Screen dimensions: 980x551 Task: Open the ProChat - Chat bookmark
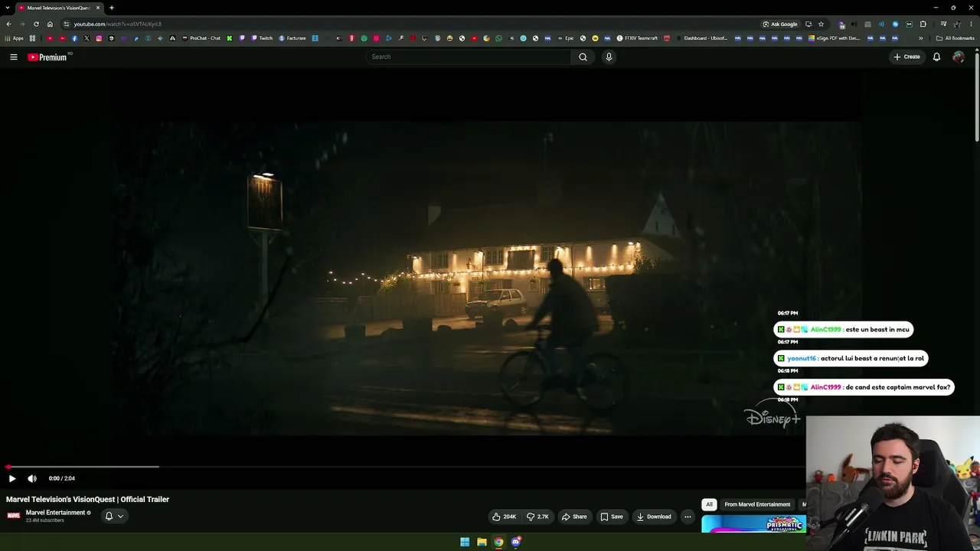pos(201,38)
